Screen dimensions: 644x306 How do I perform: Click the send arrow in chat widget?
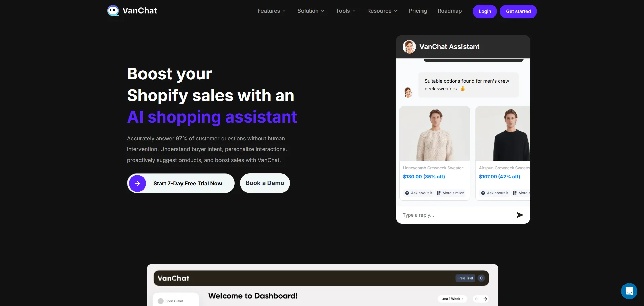pos(520,215)
